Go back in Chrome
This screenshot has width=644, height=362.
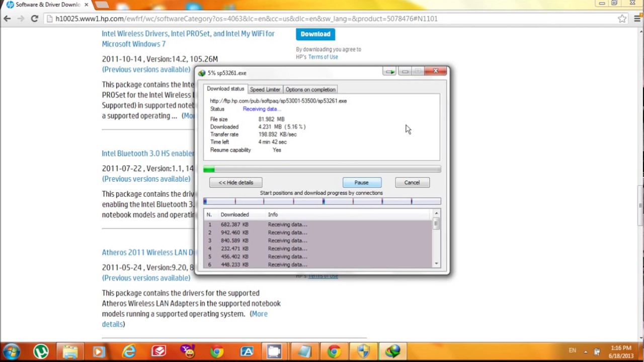7,19
